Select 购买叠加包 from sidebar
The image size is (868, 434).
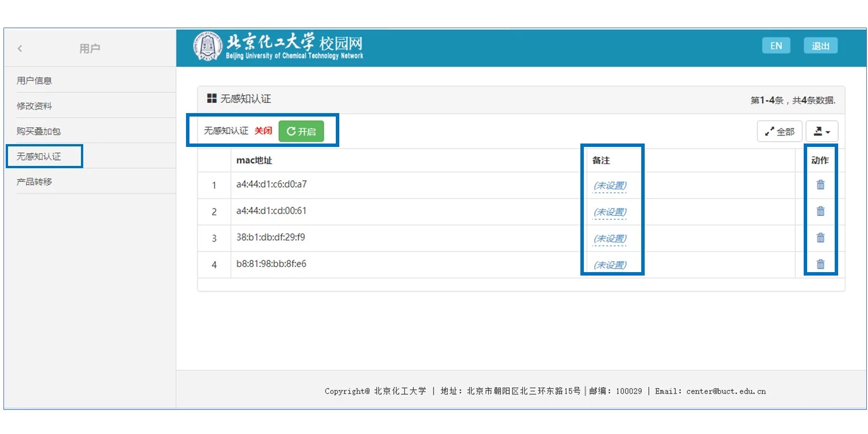pos(38,131)
